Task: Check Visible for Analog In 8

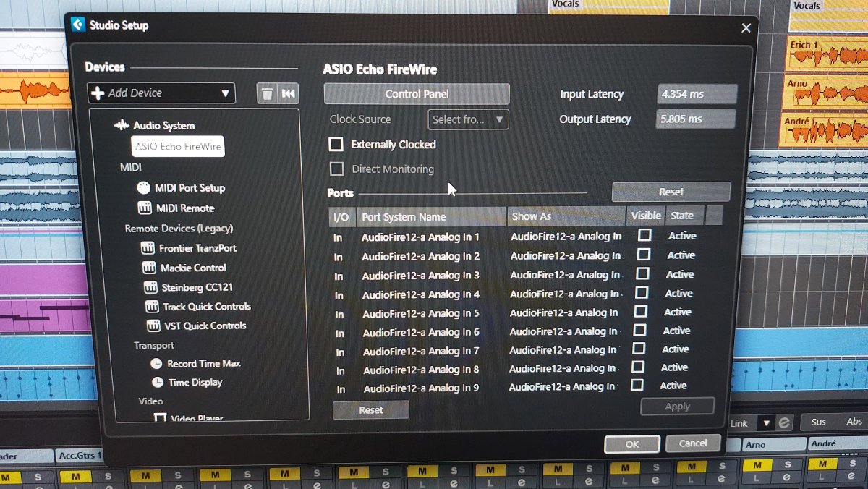Action: point(638,367)
